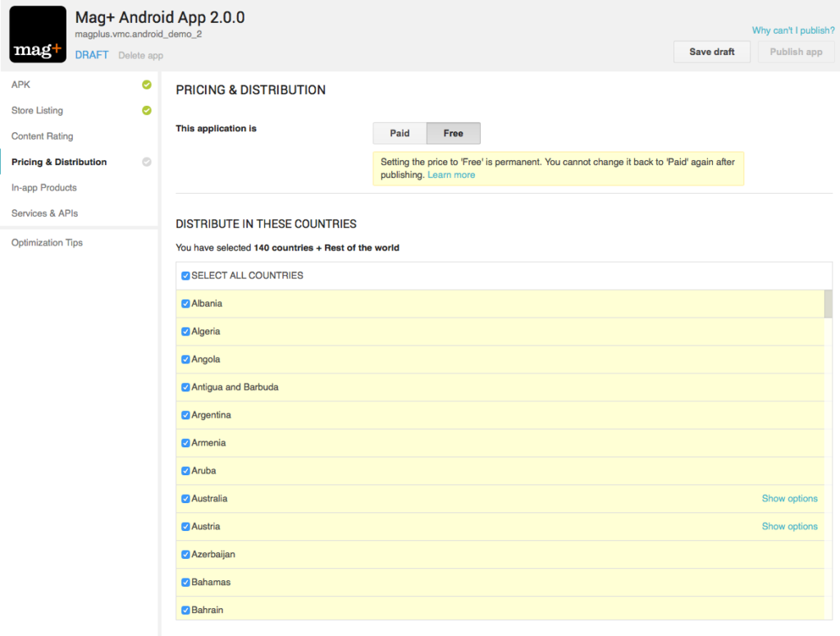
Task: Click the Publish app button
Action: [x=796, y=52]
